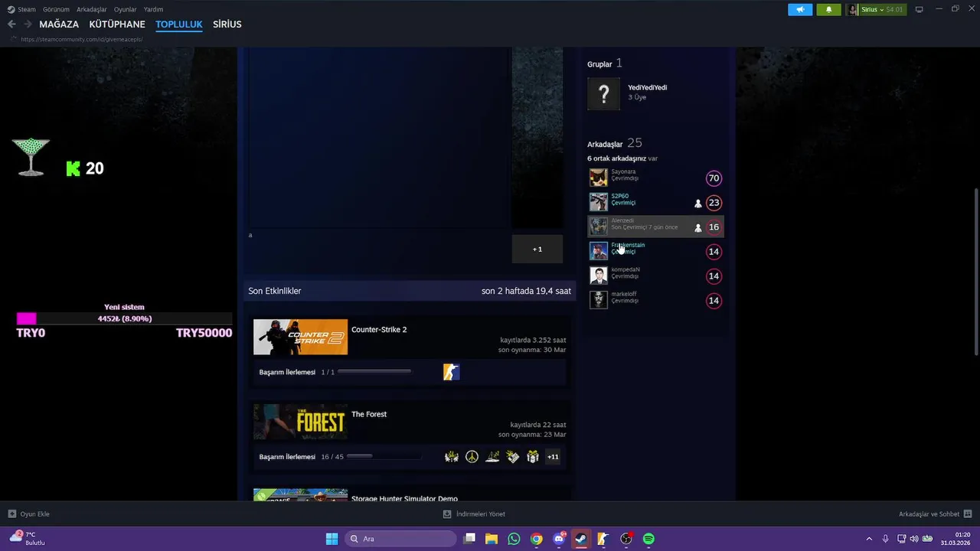Click the Counter-Strike 2 achievement icon
Image resolution: width=980 pixels, height=551 pixels.
452,372
